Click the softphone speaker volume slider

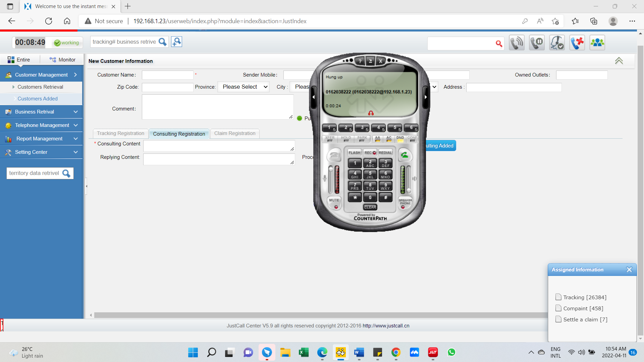[x=409, y=179]
